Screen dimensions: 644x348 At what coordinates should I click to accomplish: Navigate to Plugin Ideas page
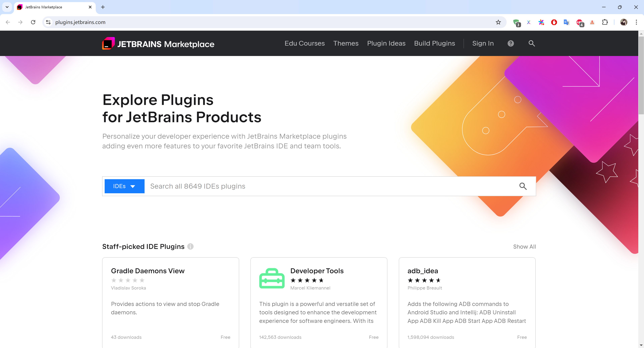386,43
